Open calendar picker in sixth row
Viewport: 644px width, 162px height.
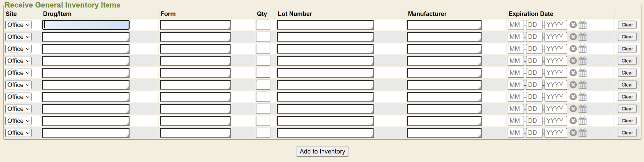582,85
